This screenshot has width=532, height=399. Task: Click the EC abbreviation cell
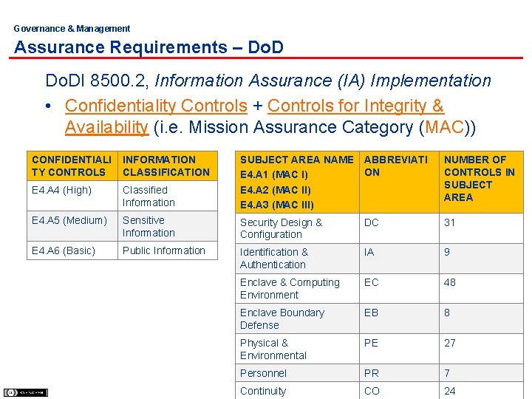click(399, 288)
